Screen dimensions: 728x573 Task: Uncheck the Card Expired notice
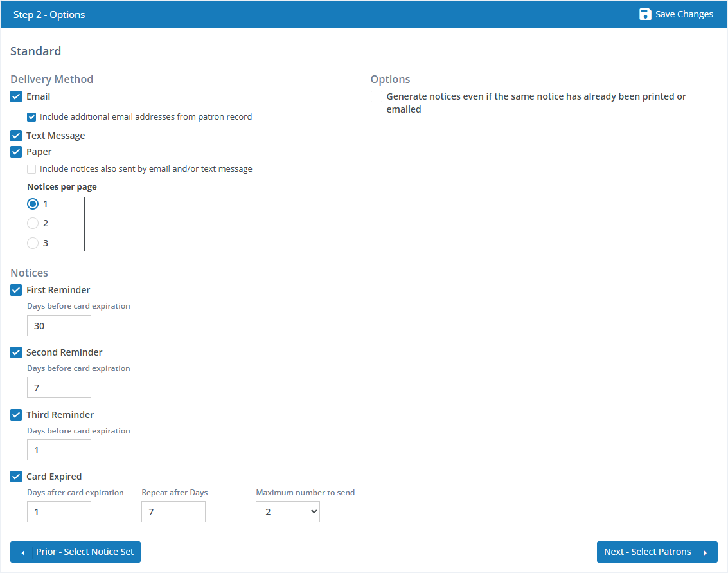pyautogui.click(x=16, y=477)
